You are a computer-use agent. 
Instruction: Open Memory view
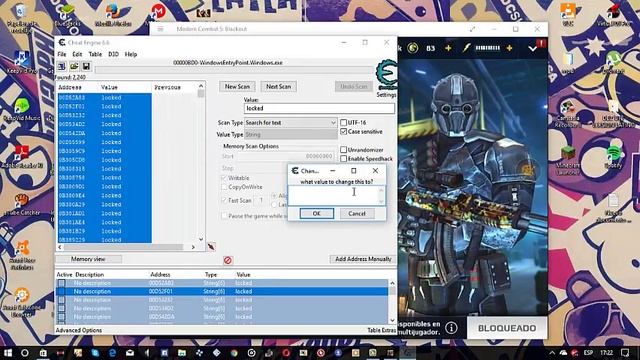[x=88, y=259]
